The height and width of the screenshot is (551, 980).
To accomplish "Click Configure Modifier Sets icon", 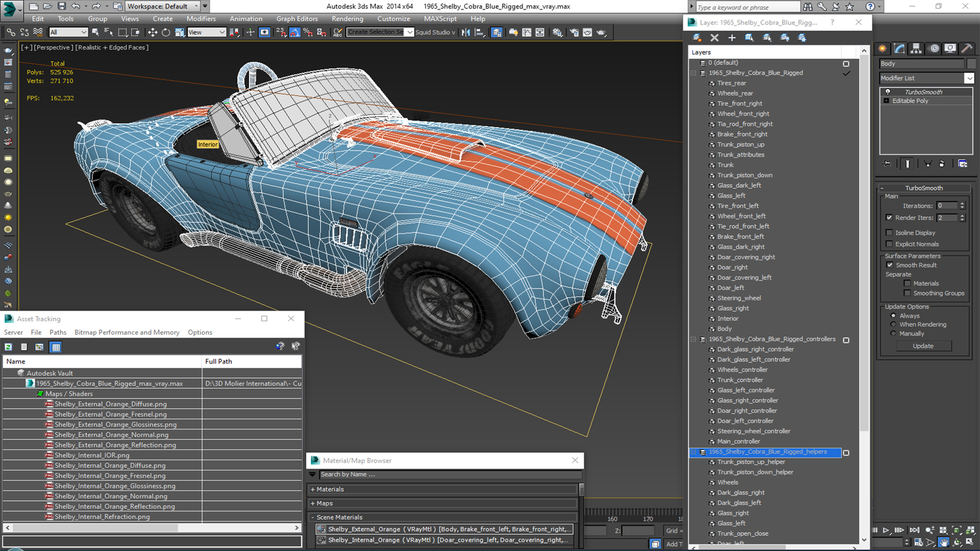I will tap(963, 164).
